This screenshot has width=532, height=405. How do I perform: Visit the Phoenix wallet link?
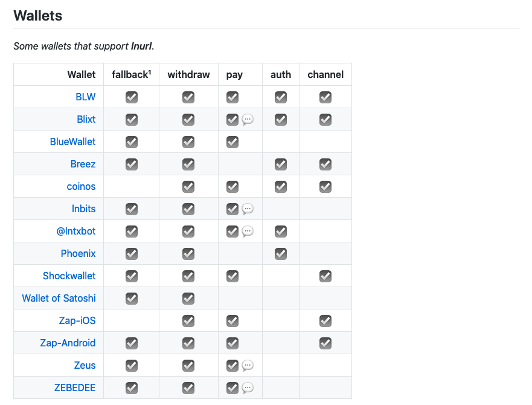click(79, 253)
